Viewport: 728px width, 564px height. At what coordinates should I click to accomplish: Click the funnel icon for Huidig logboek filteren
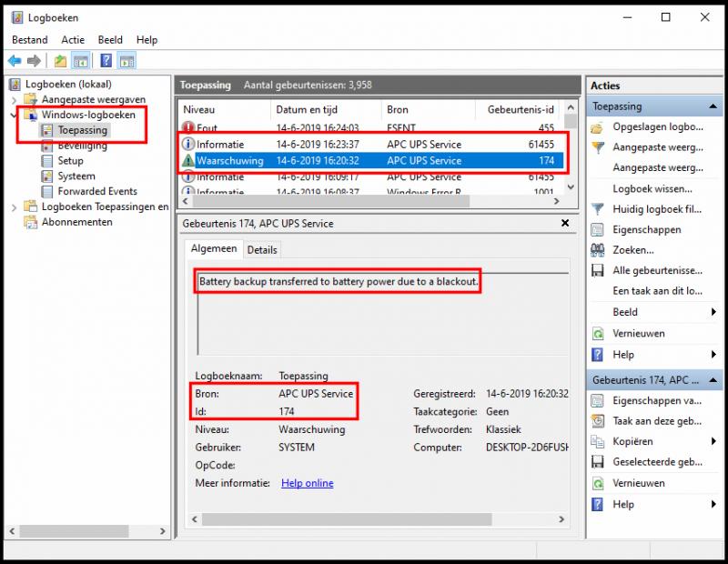597,210
